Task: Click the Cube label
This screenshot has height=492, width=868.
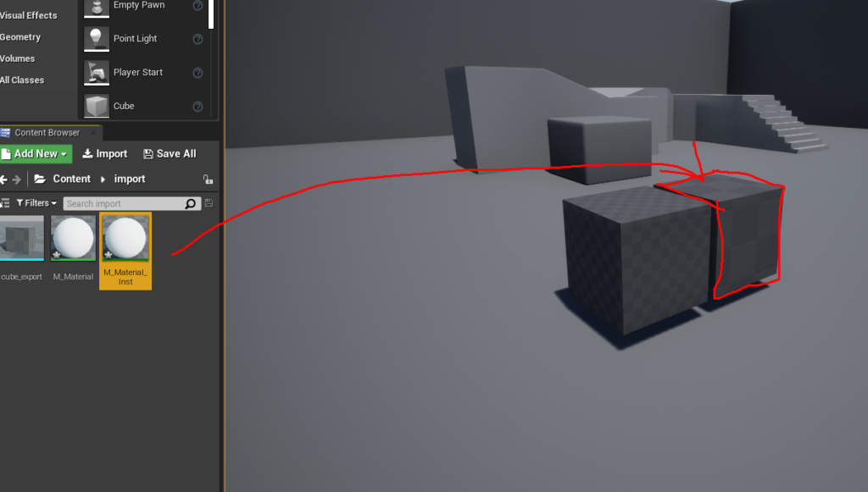Action: (x=124, y=106)
